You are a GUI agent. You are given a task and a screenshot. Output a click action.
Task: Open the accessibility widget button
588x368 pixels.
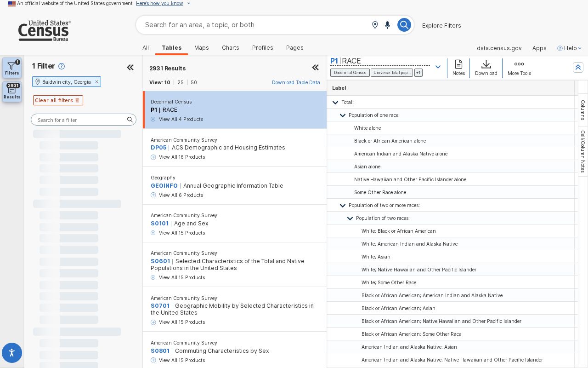12,353
